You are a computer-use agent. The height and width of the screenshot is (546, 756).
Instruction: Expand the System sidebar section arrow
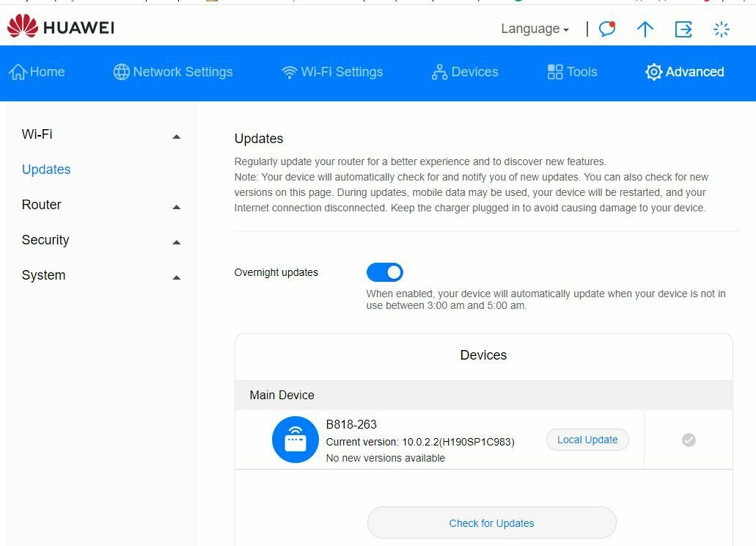click(177, 277)
